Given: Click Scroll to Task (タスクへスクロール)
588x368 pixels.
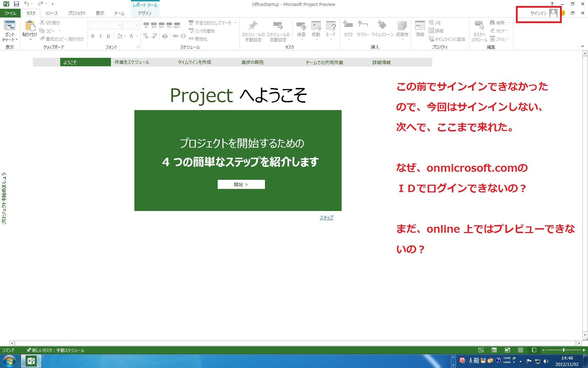Looking at the screenshot, I should click(x=479, y=31).
